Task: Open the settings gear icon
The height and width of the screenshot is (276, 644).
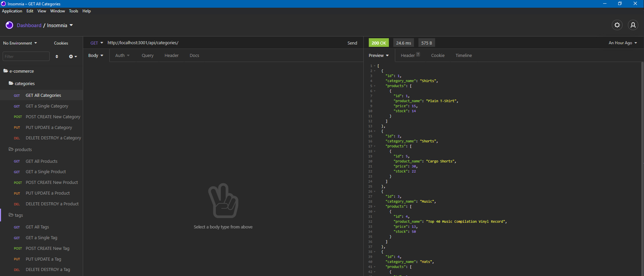Action: tap(617, 25)
